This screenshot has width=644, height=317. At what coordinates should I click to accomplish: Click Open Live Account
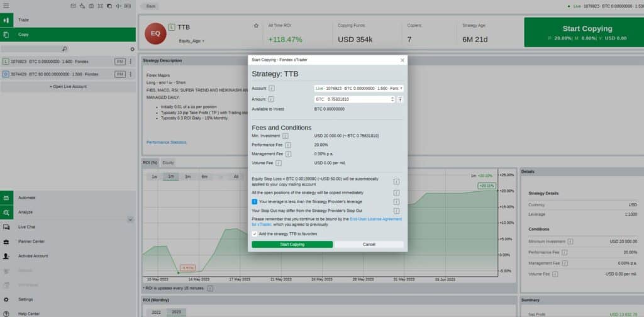68,87
